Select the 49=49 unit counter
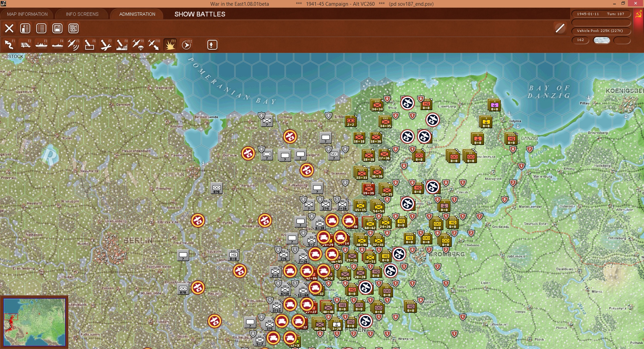Viewport: 644px width, 349px height. pos(320,324)
